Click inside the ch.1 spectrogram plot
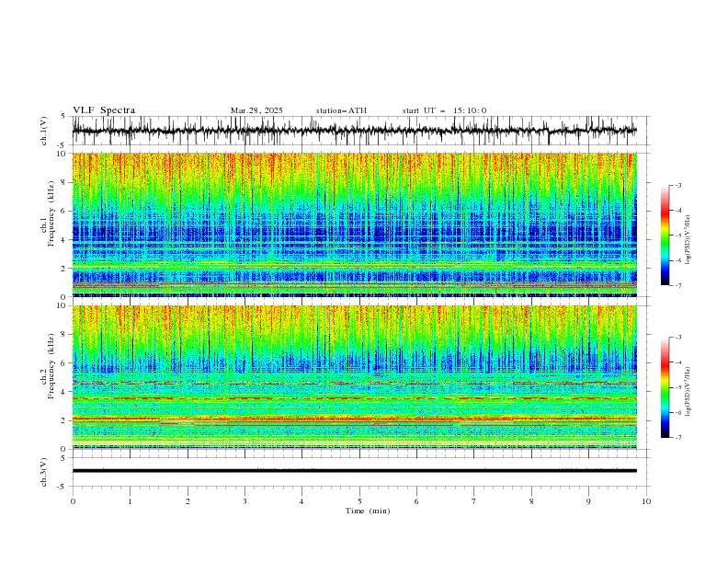This screenshot has width=728, height=563. [x=354, y=224]
